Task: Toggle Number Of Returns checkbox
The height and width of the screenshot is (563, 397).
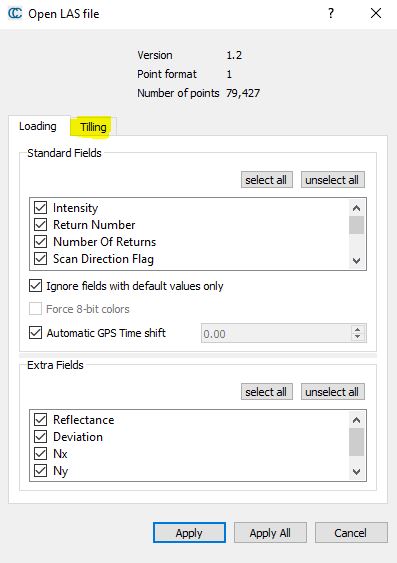Action: tap(41, 242)
